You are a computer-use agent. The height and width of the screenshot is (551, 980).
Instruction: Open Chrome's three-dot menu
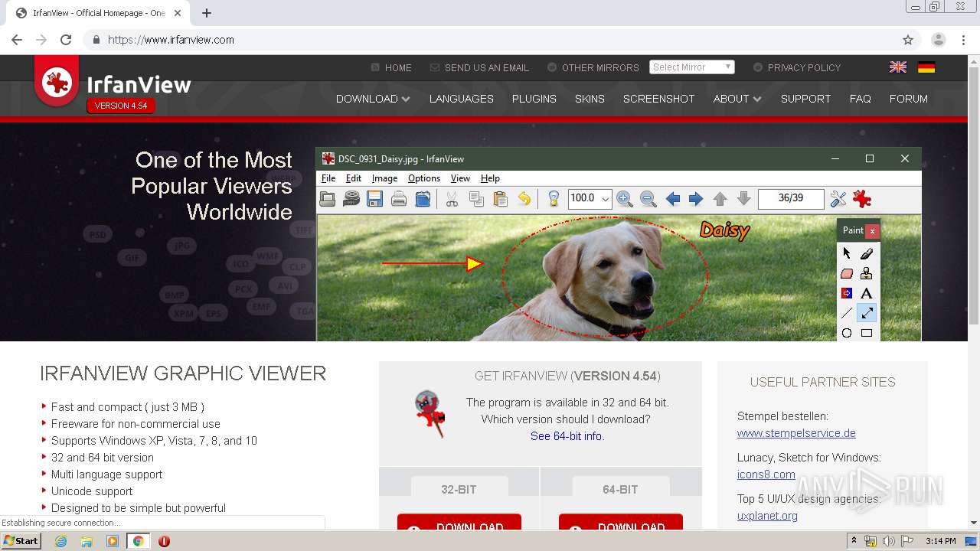964,40
